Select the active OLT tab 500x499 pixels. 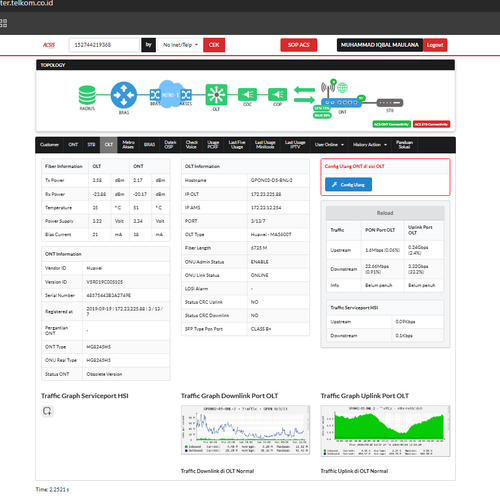tap(109, 145)
